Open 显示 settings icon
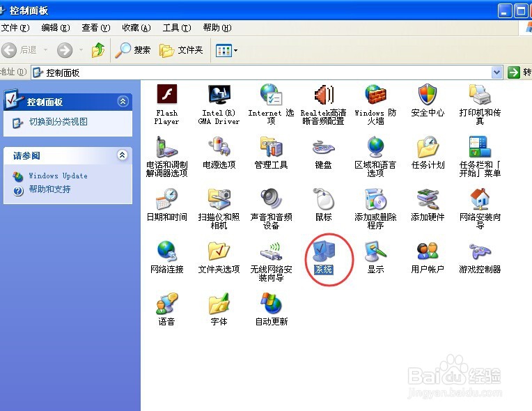This screenshot has height=411, width=532. tap(375, 252)
